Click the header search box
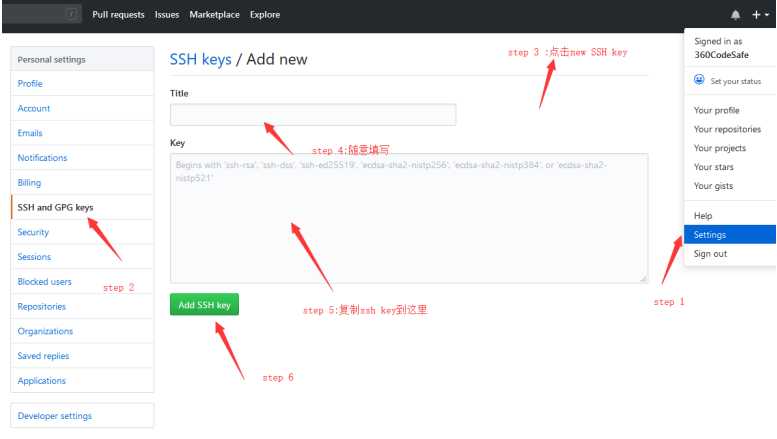The width and height of the screenshot is (777, 439). click(x=42, y=14)
